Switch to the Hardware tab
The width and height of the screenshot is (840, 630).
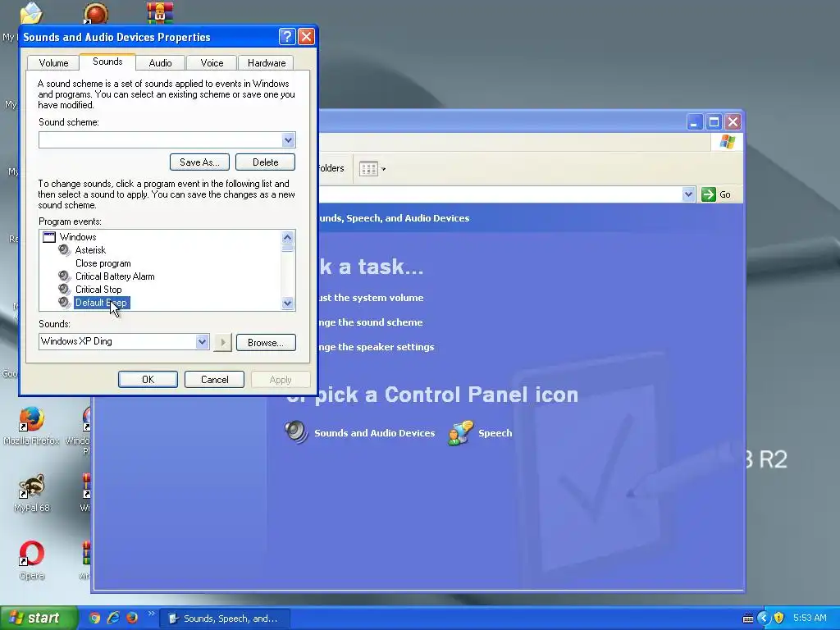[267, 62]
